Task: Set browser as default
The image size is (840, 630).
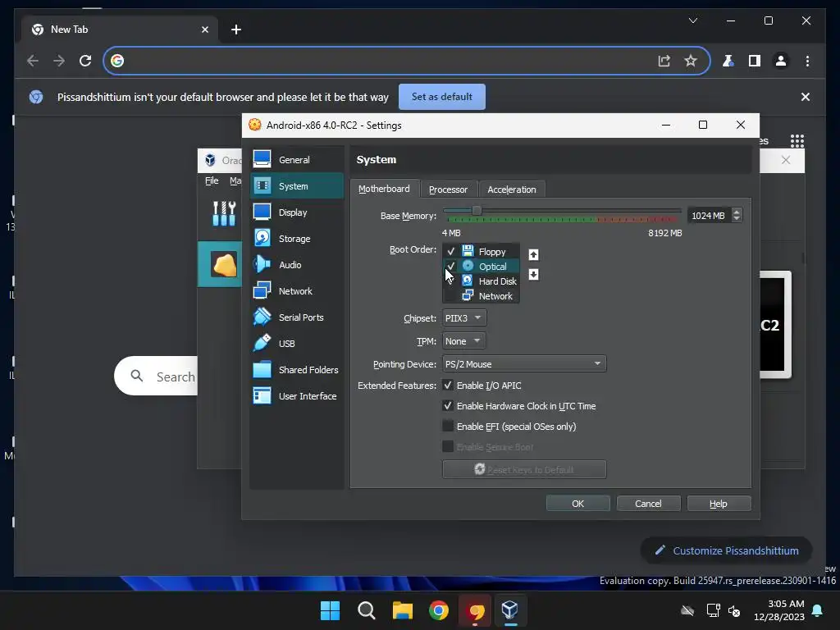Action: point(442,97)
